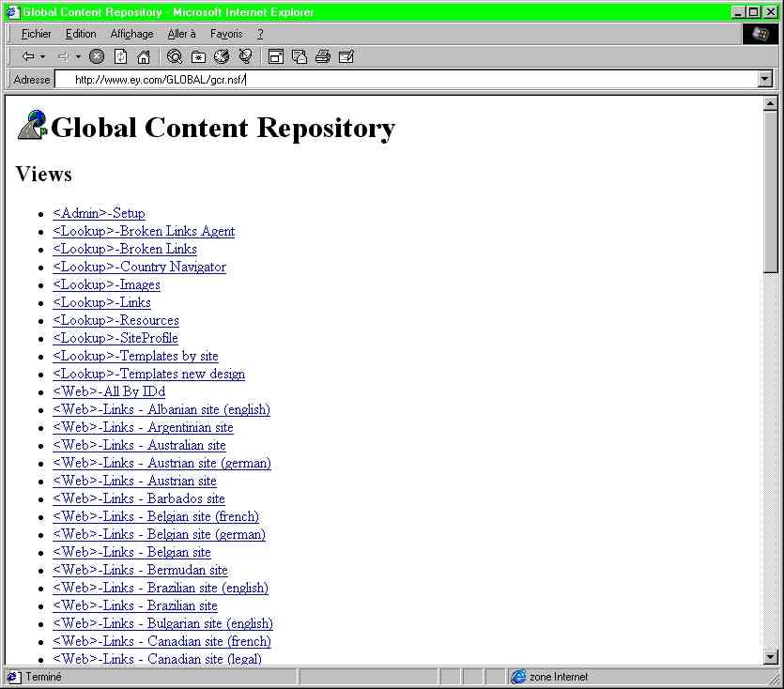The height and width of the screenshot is (689, 784).
Task: Click the IE icon in title bar
Action: [12, 11]
